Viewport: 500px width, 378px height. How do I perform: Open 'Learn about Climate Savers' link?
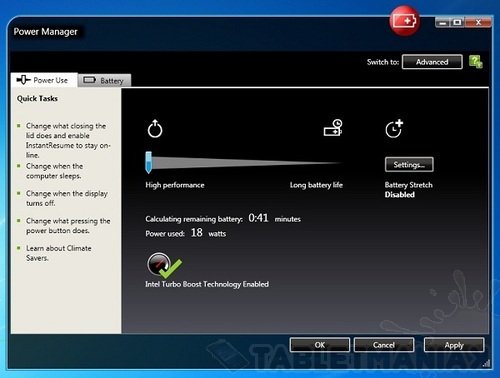click(x=59, y=253)
